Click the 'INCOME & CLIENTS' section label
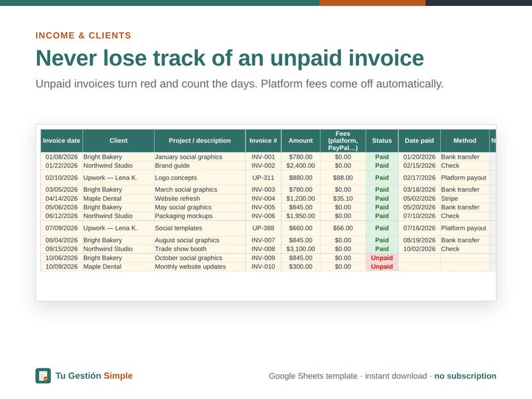The width and height of the screenshot is (532, 399). (x=83, y=35)
